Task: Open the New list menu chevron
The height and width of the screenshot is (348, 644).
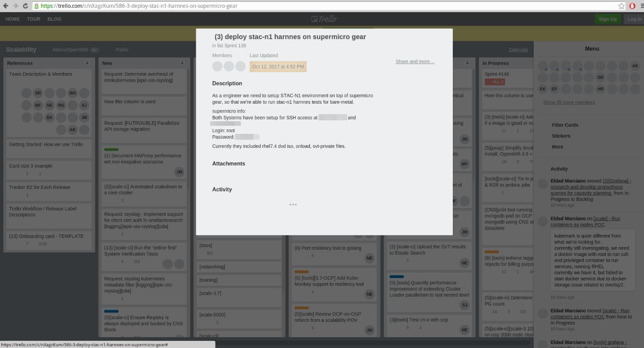Action: pos(182,62)
